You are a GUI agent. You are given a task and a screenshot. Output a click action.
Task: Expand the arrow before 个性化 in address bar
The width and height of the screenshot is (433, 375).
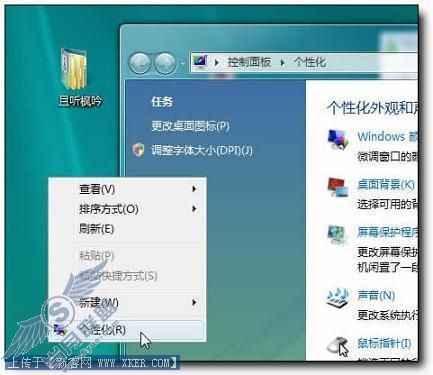point(283,62)
